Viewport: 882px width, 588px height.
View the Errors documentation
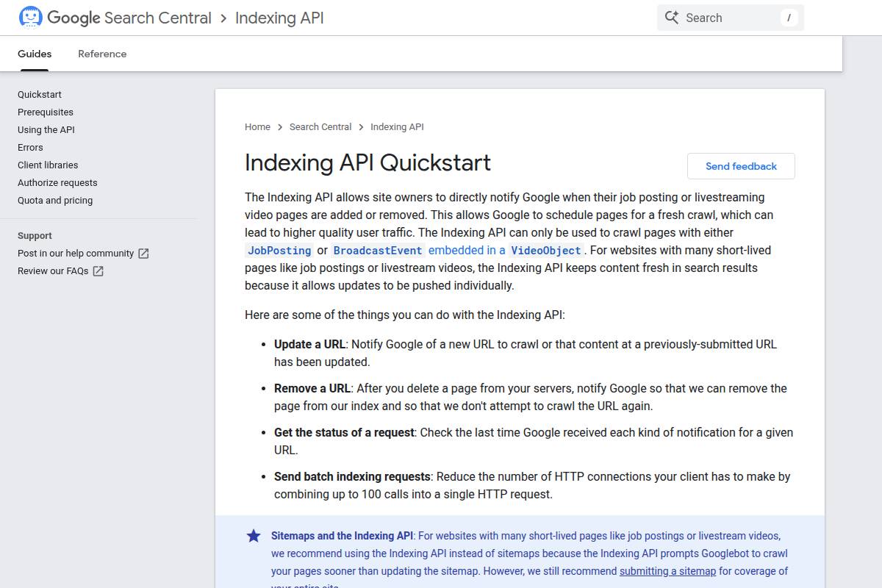30,147
